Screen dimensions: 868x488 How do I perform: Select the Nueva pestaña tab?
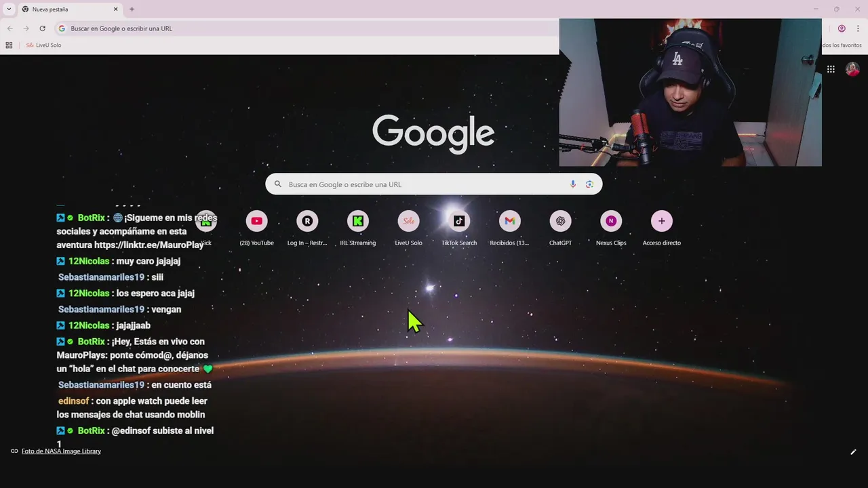click(x=69, y=9)
